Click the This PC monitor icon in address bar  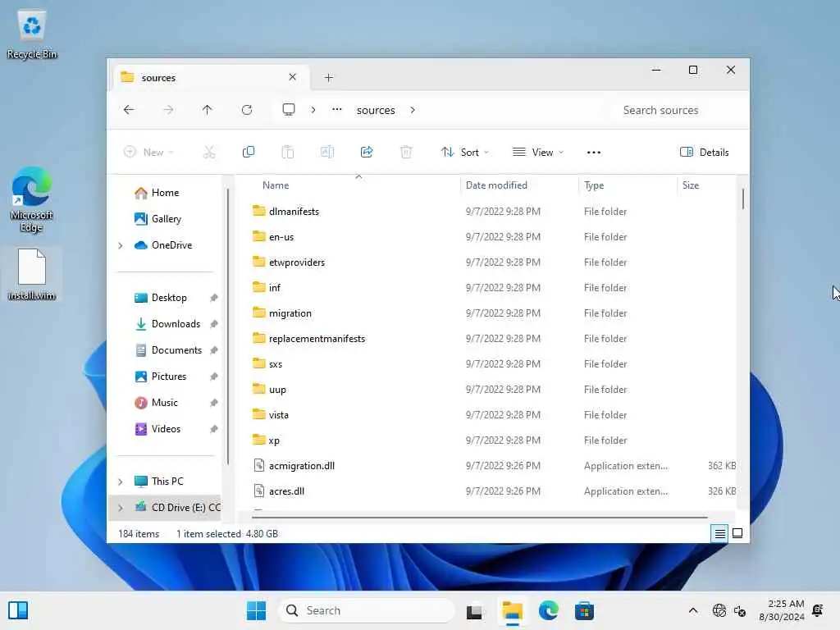coord(289,110)
